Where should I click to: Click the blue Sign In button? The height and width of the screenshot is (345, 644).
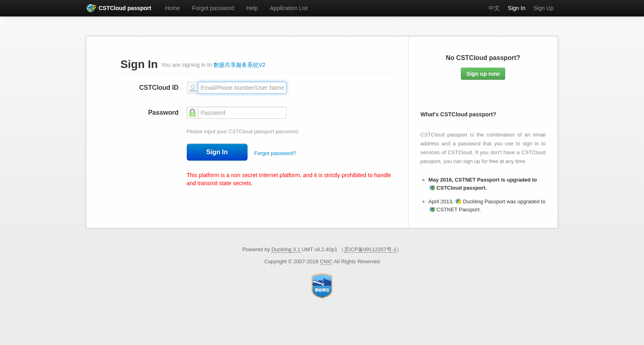(x=217, y=152)
